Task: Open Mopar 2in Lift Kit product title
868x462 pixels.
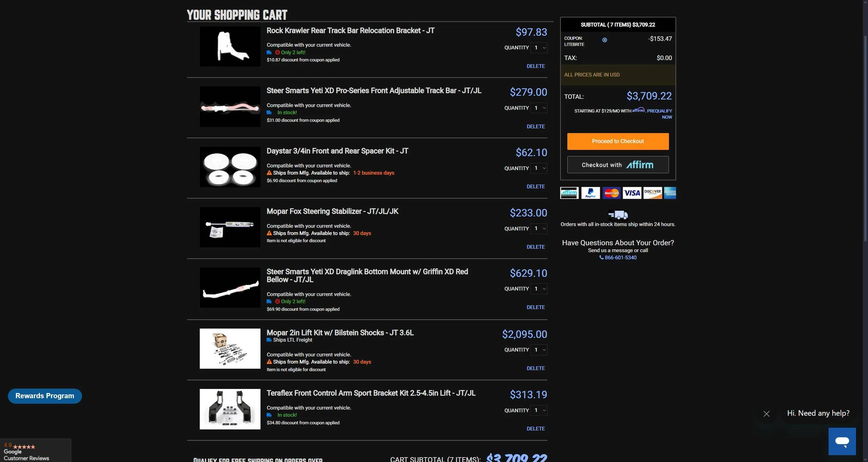Action: click(340, 333)
